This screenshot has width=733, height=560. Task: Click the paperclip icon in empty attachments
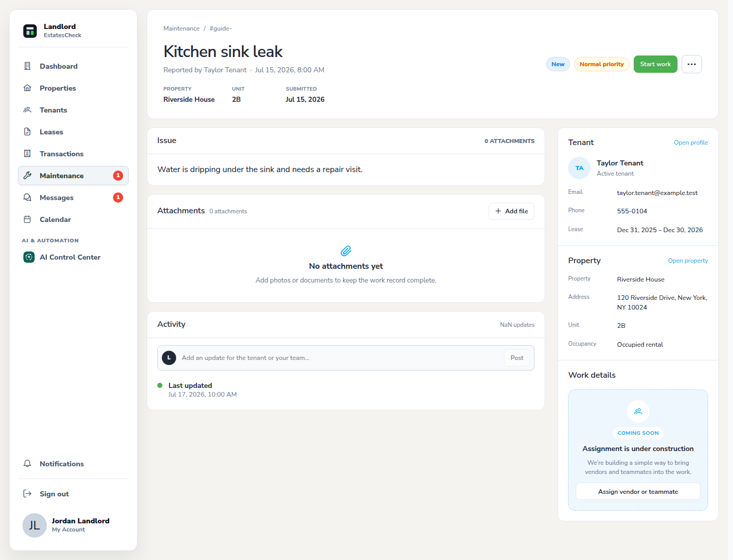pyautogui.click(x=346, y=251)
